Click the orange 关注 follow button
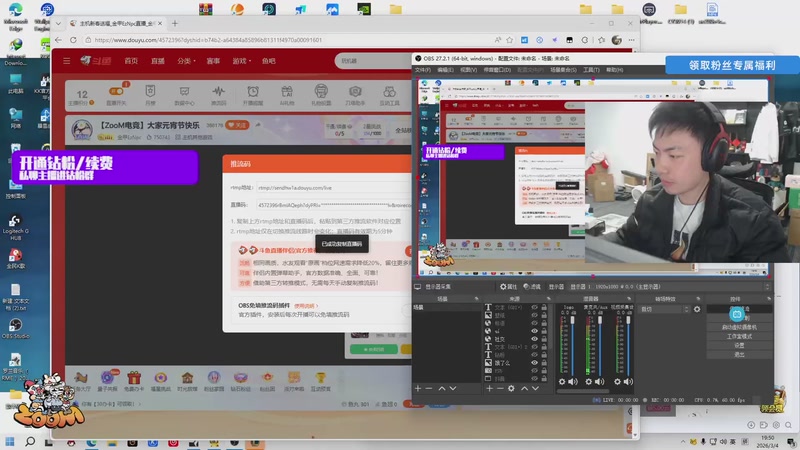 tap(237, 125)
